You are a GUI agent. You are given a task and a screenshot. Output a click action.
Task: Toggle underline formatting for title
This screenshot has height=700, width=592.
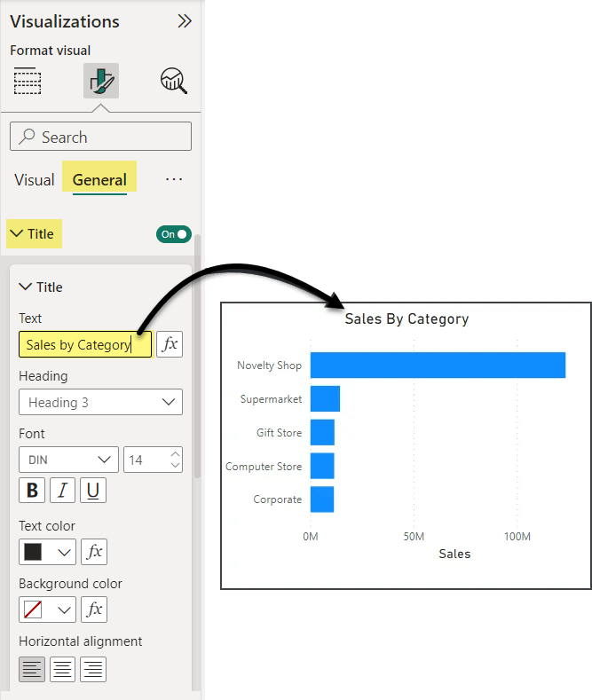coord(93,491)
